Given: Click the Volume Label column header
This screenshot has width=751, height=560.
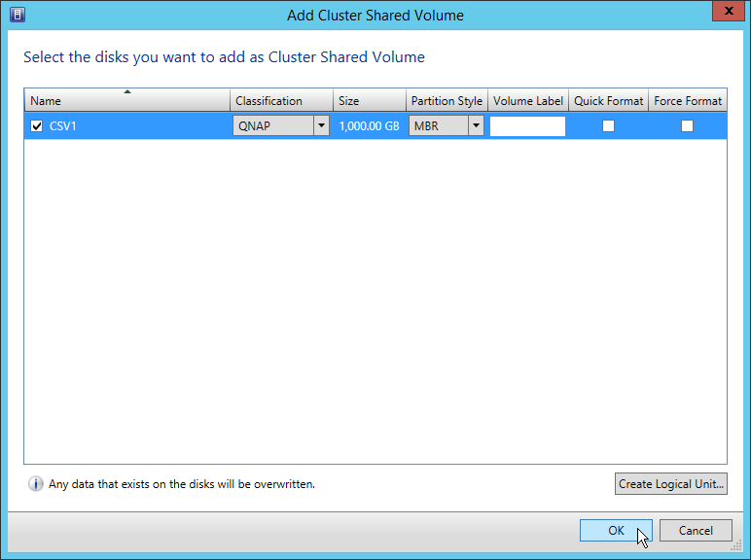Looking at the screenshot, I should 528,101.
